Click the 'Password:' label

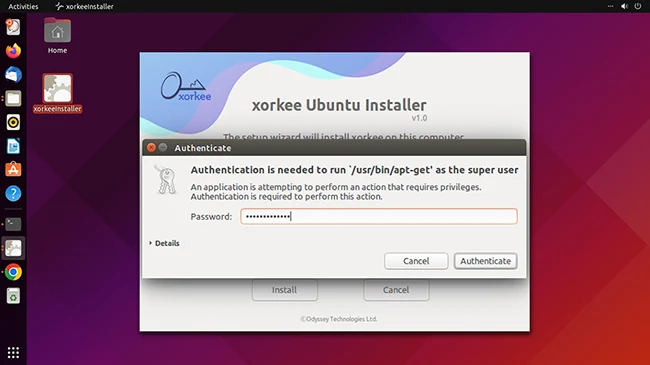click(x=211, y=217)
